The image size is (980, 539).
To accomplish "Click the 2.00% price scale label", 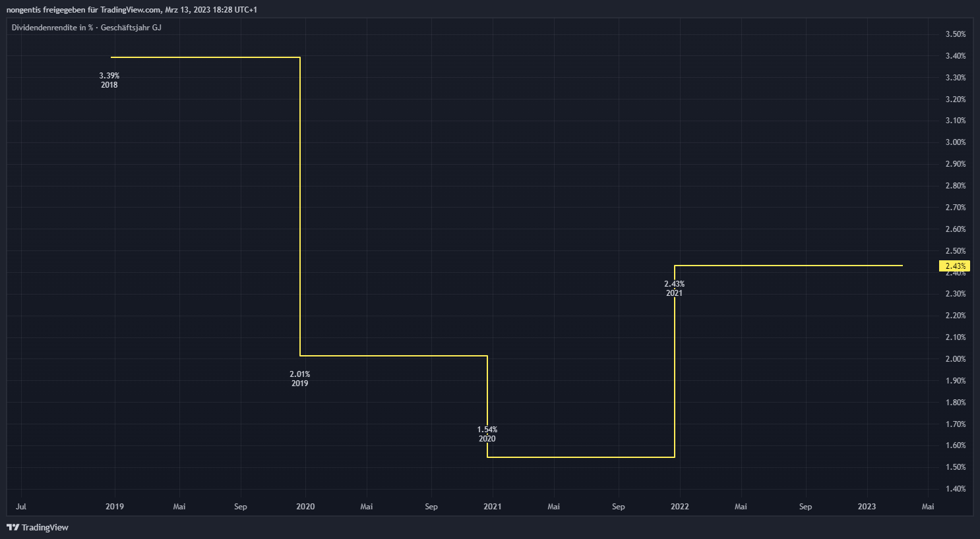I will click(x=955, y=359).
